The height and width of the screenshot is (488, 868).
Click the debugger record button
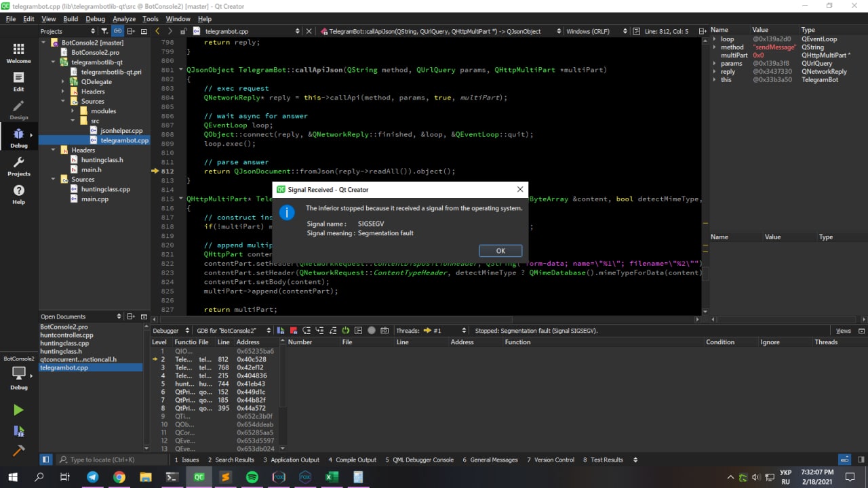pyautogui.click(x=372, y=331)
